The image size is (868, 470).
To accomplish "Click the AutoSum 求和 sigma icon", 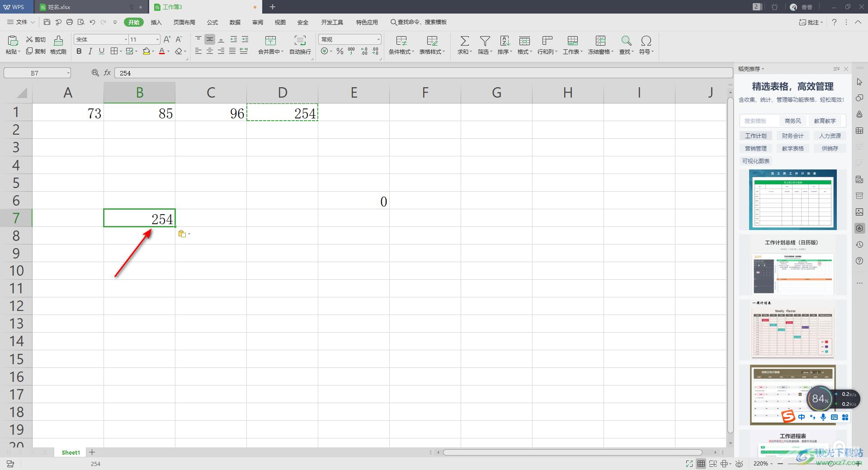I will (x=464, y=41).
